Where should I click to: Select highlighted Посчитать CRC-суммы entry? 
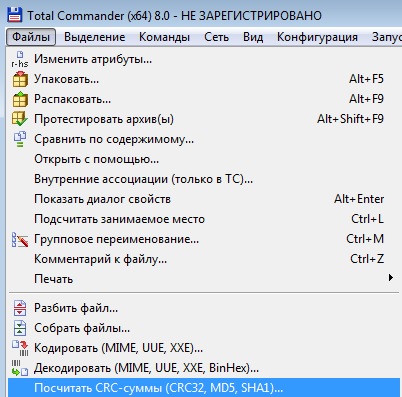tap(204, 388)
